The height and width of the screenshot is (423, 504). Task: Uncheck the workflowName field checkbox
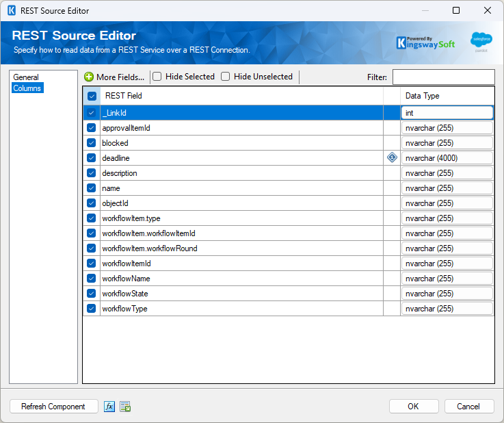click(91, 279)
